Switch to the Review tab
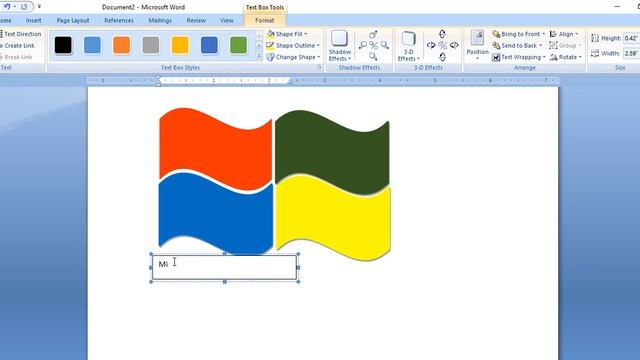 coord(196,20)
